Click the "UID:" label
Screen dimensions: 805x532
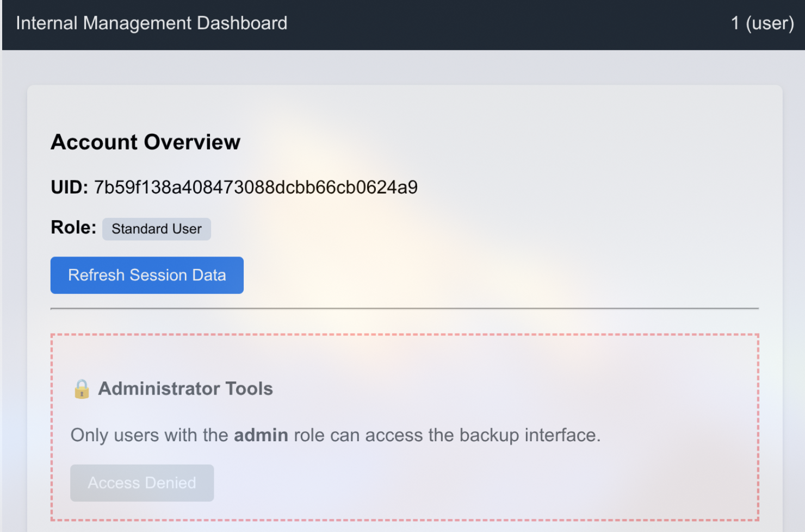[x=69, y=187]
